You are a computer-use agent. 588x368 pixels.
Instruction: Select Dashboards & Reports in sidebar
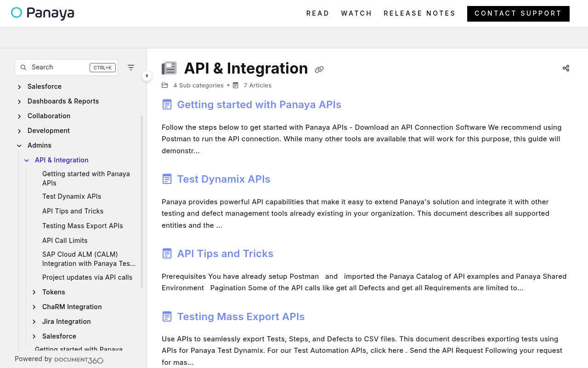(63, 101)
